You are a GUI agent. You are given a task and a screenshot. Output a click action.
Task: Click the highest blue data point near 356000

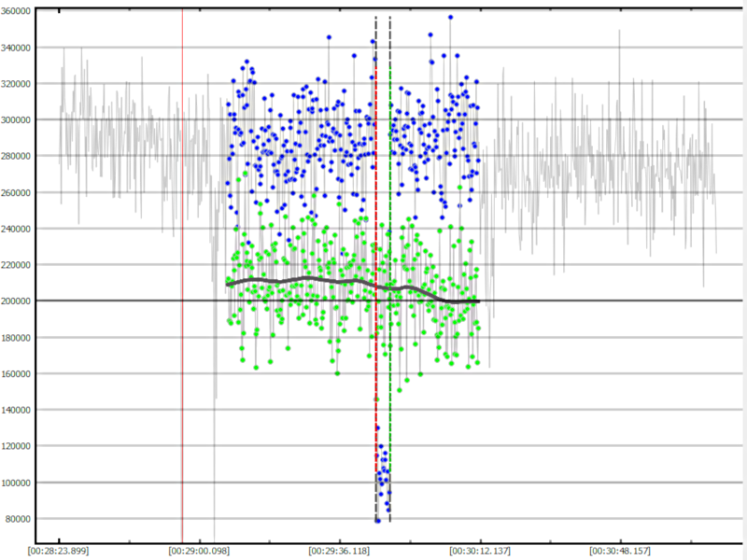[x=450, y=17]
